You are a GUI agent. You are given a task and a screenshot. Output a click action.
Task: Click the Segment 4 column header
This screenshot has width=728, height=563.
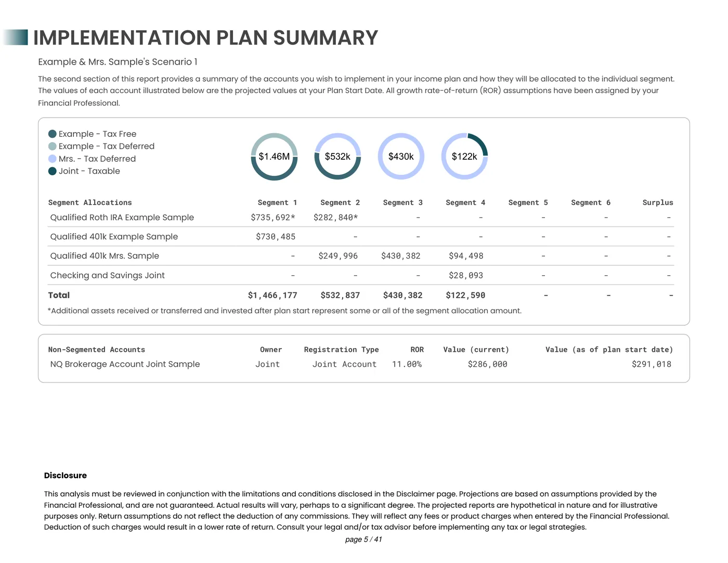[x=465, y=202]
